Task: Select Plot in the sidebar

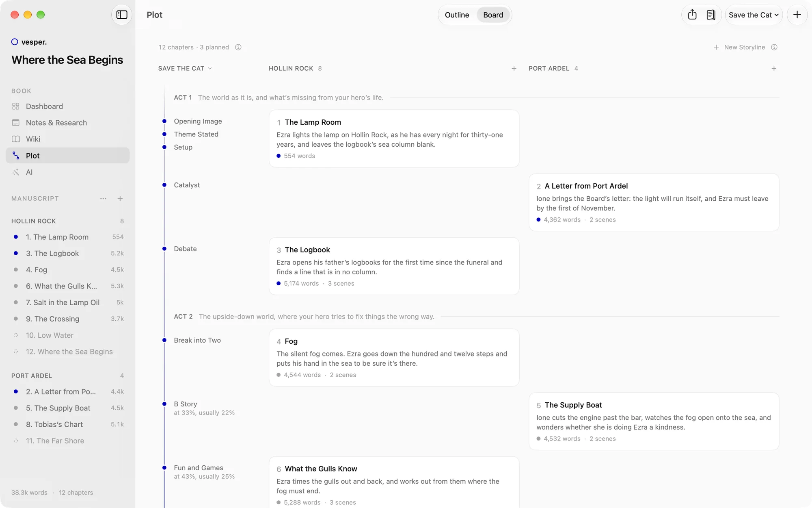Action: pos(67,156)
